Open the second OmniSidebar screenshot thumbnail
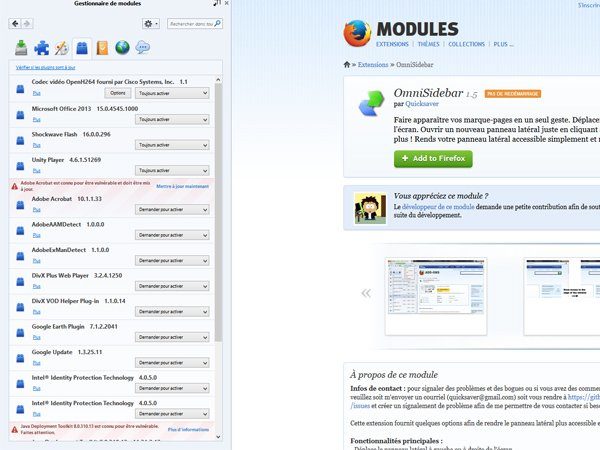This screenshot has height=450, width=600. pyautogui.click(x=561, y=297)
